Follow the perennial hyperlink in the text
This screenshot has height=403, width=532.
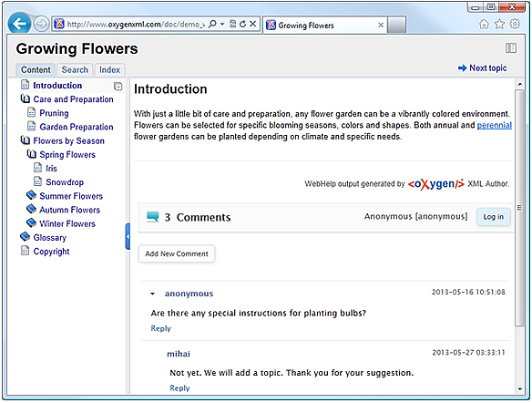tap(495, 125)
